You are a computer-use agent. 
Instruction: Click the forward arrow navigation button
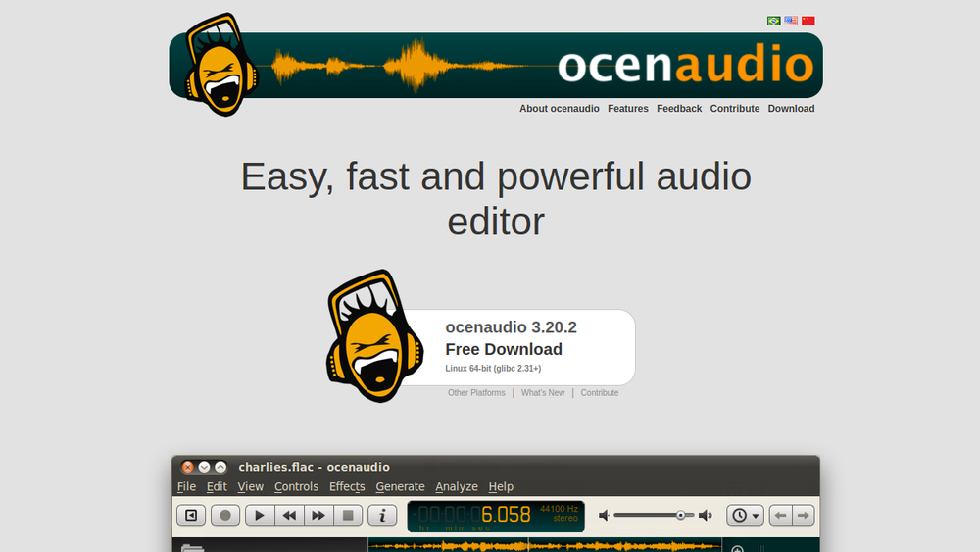coord(804,515)
